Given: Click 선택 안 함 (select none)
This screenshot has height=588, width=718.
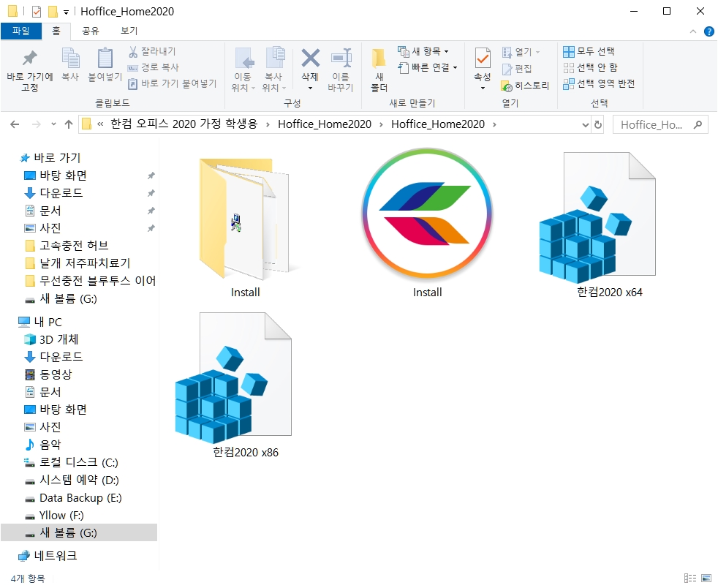Looking at the screenshot, I should 590,68.
